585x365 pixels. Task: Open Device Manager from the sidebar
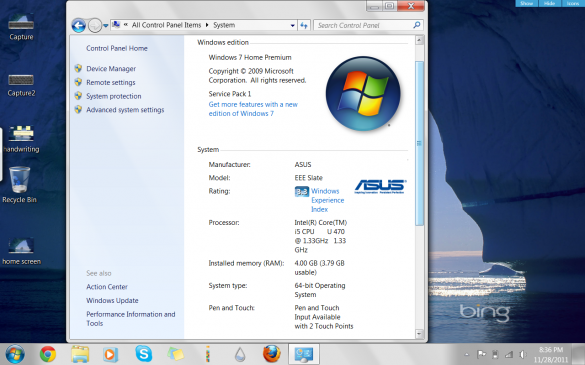coord(111,69)
